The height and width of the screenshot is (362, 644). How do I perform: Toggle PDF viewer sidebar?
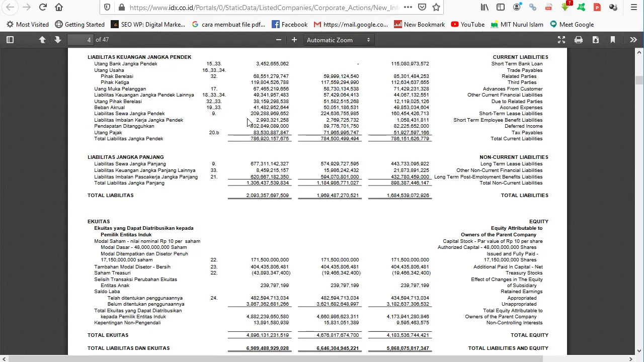click(10, 40)
